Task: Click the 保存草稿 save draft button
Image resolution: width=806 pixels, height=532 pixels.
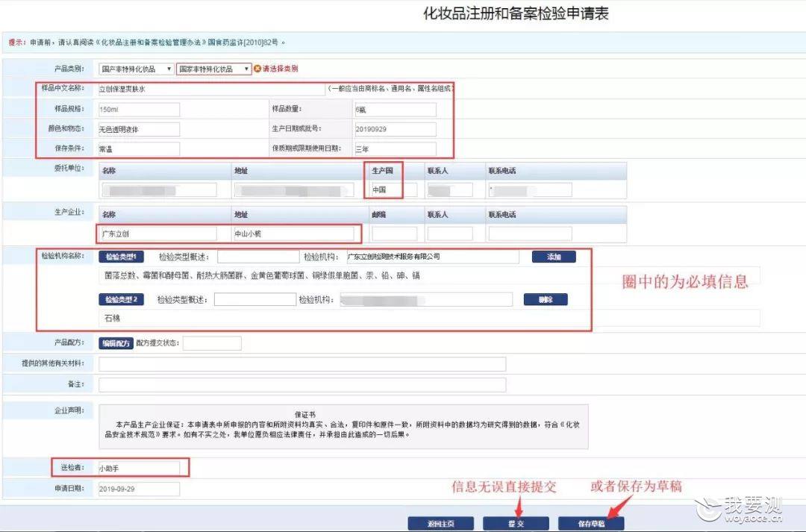Action: point(591,523)
